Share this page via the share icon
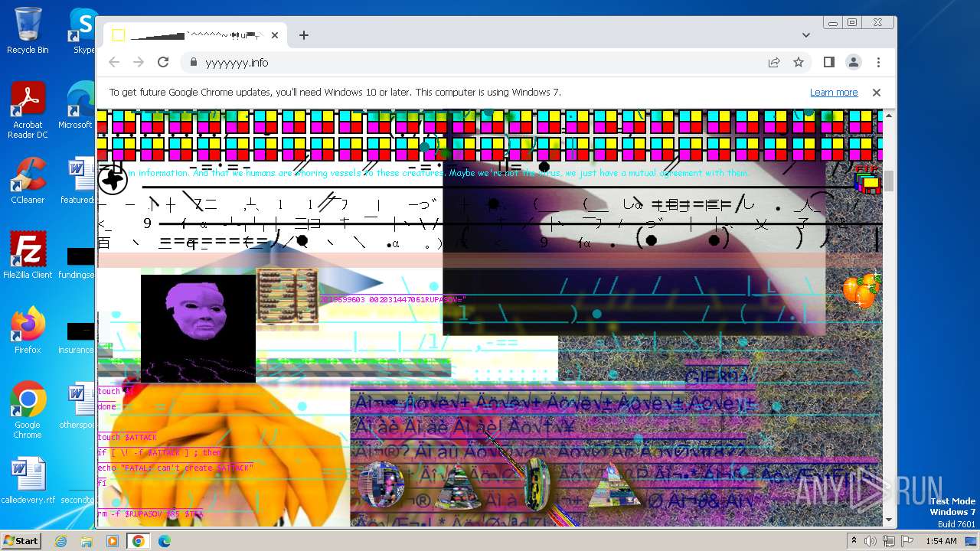Image resolution: width=980 pixels, height=551 pixels. coord(774,62)
